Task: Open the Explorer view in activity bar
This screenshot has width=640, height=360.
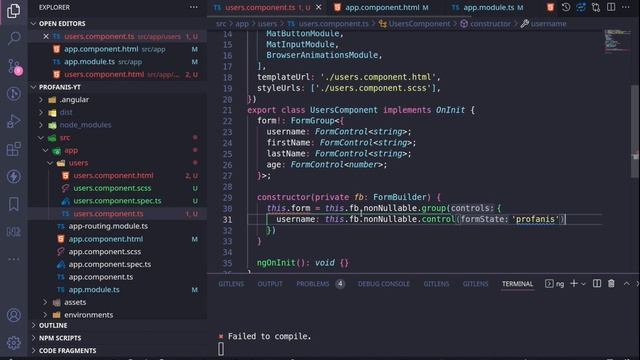Action: click(13, 10)
